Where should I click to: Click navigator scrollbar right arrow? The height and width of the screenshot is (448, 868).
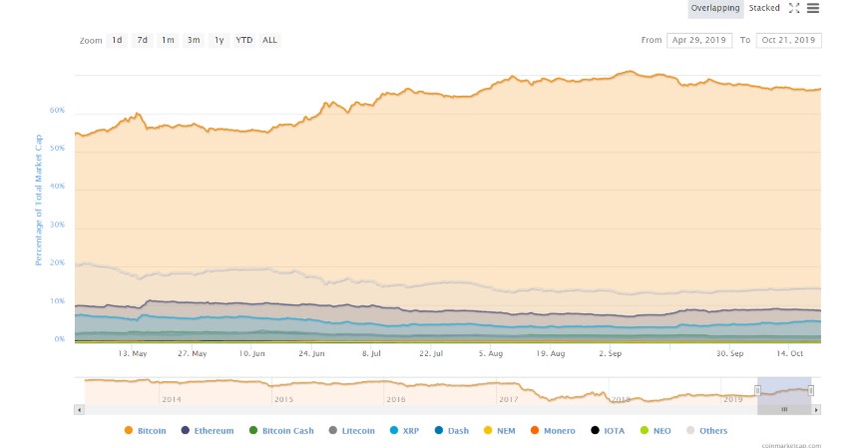point(816,410)
